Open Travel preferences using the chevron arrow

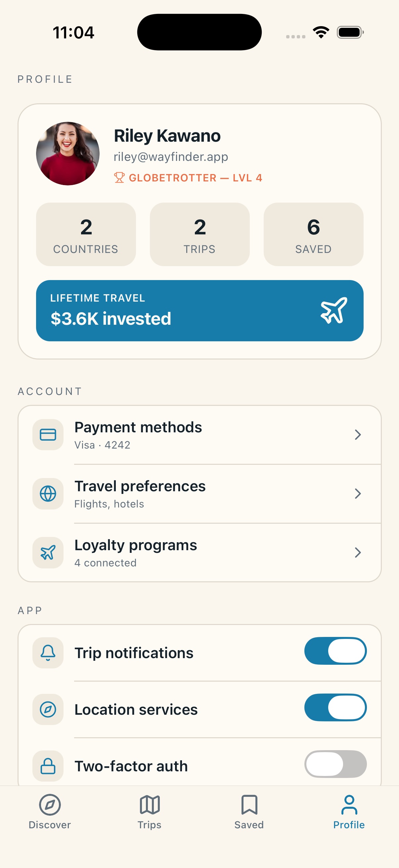pos(358,494)
